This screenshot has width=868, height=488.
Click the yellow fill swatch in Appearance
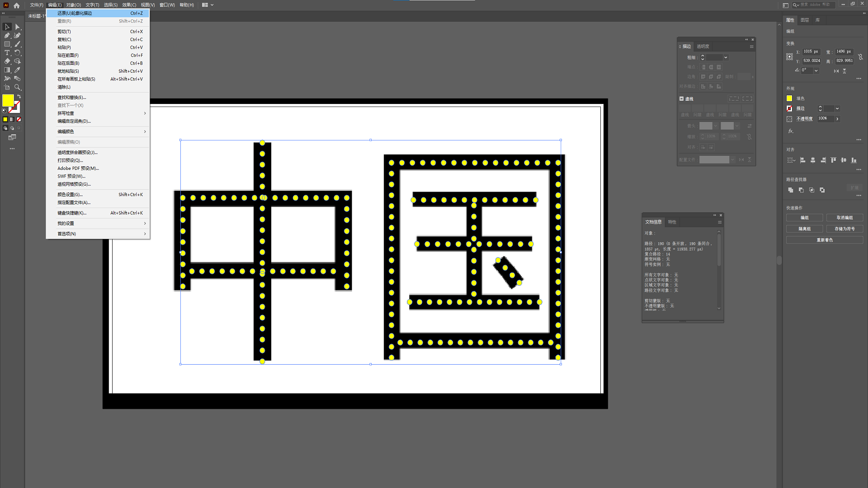789,99
